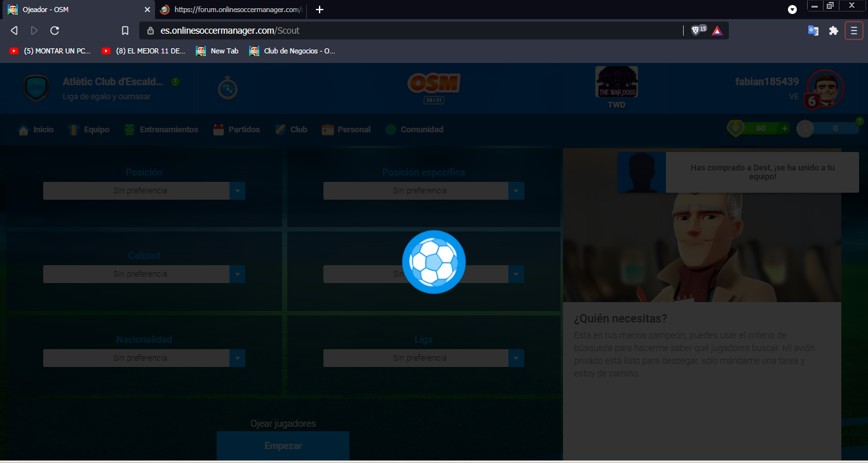Click the timer stopwatch icon
The height and width of the screenshot is (463, 868).
click(x=227, y=88)
